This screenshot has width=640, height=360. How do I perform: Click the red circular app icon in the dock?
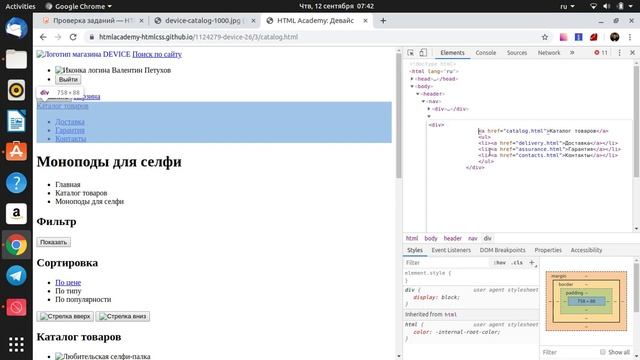[16, 307]
